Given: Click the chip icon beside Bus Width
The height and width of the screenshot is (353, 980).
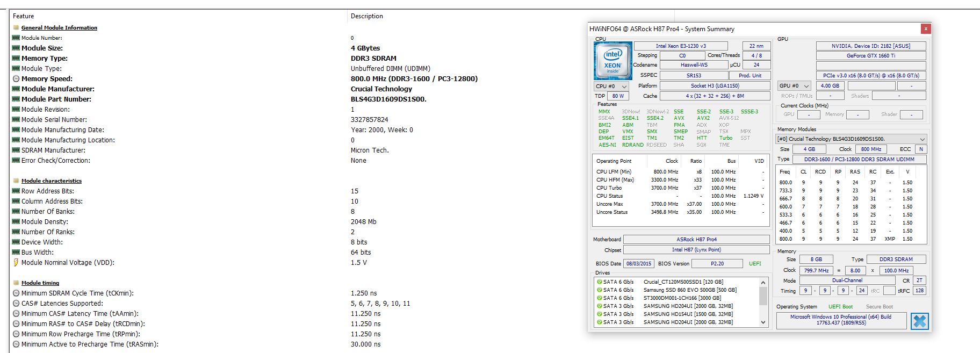Looking at the screenshot, I should [x=16, y=252].
